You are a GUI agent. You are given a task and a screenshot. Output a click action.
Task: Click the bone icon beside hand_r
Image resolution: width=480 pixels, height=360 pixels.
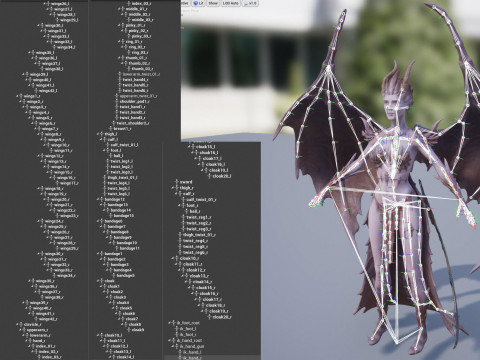tap(30, 341)
